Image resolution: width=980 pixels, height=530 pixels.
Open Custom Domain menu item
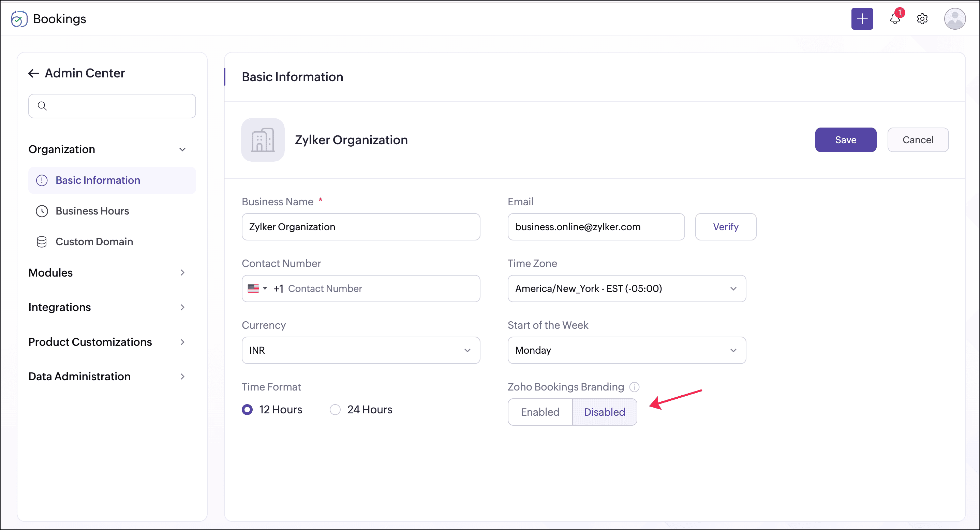pyautogui.click(x=94, y=241)
